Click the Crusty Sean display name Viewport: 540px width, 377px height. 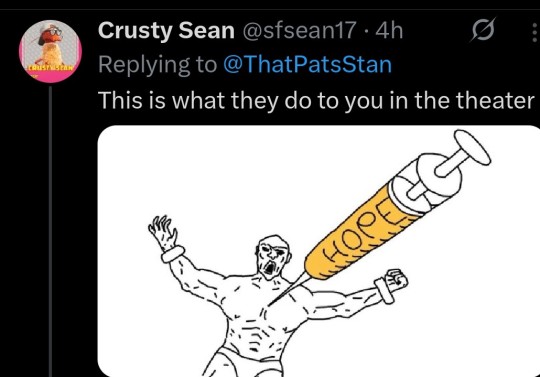coord(166,30)
